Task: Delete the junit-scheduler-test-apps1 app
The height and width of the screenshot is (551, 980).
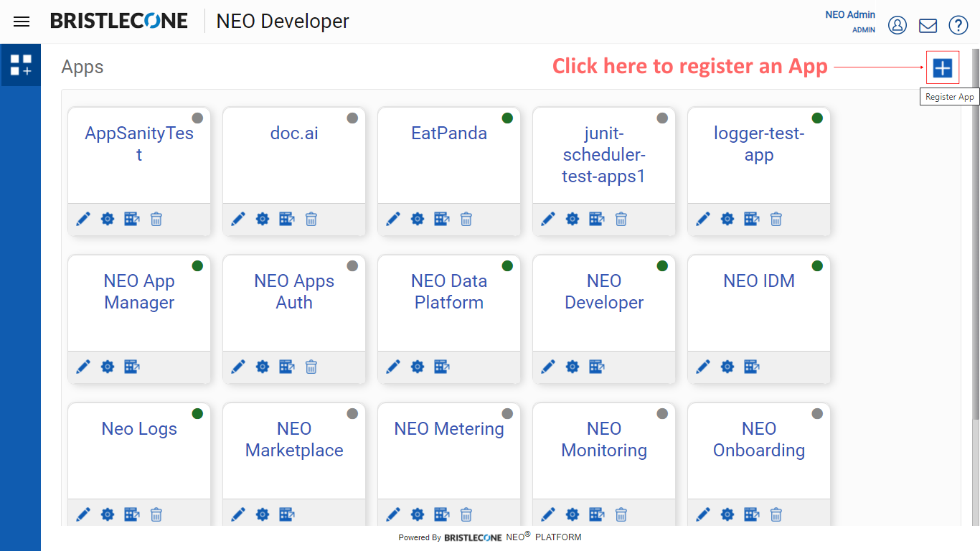Action: tap(621, 219)
